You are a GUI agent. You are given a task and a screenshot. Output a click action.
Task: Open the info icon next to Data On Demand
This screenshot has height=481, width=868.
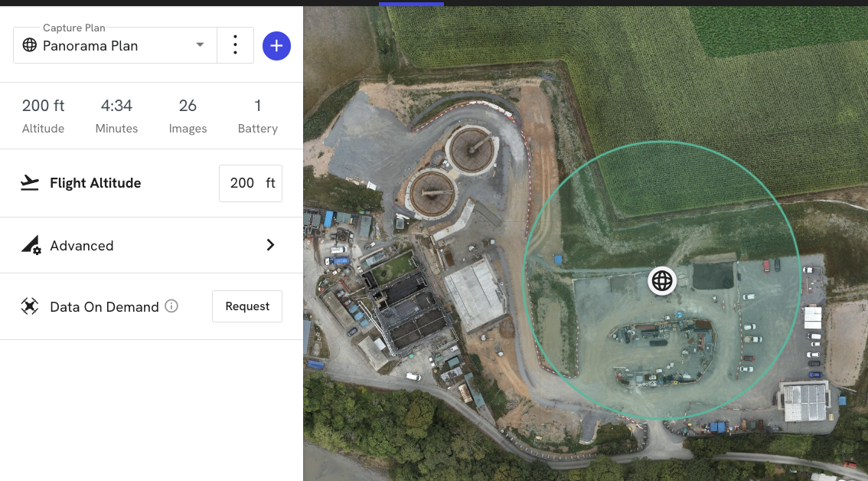(171, 306)
